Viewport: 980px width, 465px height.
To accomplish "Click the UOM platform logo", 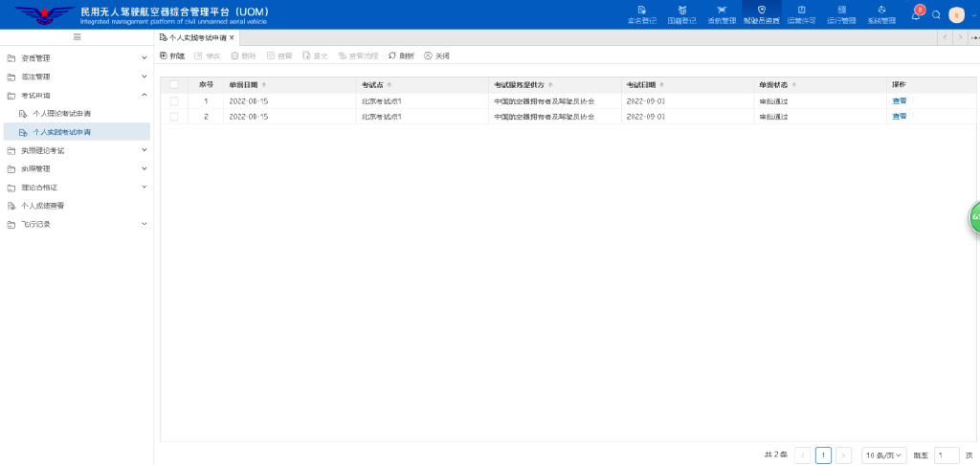I will [x=44, y=14].
